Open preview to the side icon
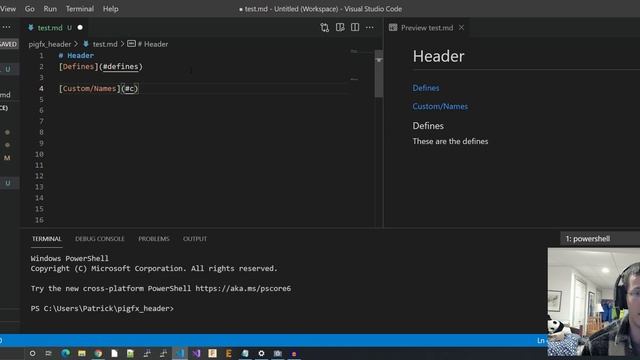Screen dimensions: 640x360 (340, 27)
